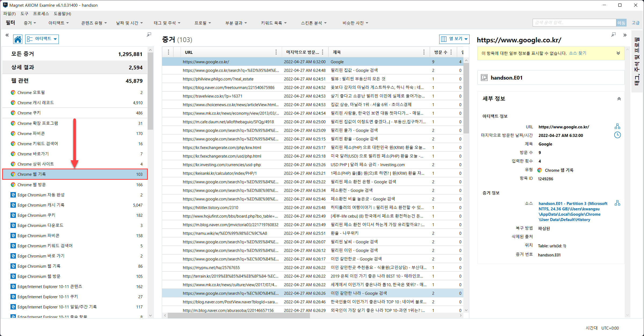The image size is (644, 336).
Task: Sort by the 제목 column header
Action: (337, 52)
